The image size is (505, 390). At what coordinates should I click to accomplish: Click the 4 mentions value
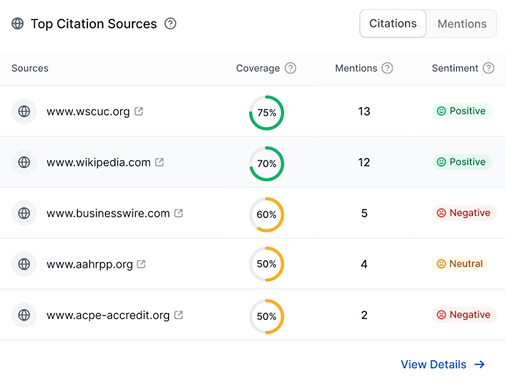click(x=364, y=264)
